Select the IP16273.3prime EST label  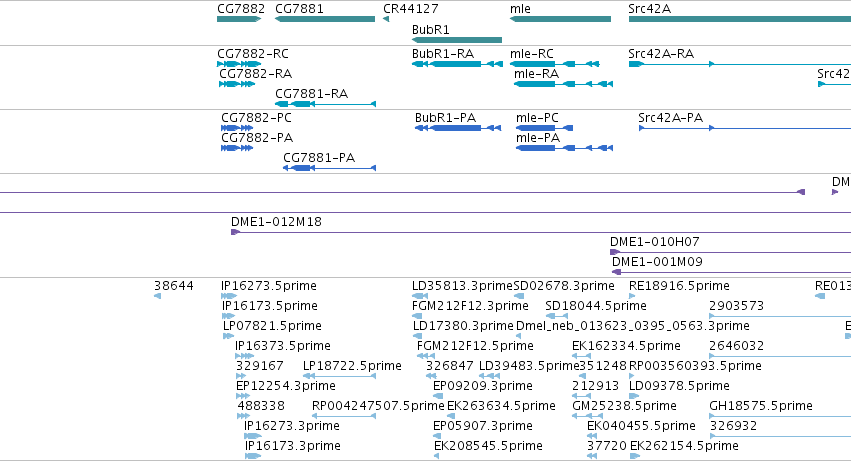292,427
